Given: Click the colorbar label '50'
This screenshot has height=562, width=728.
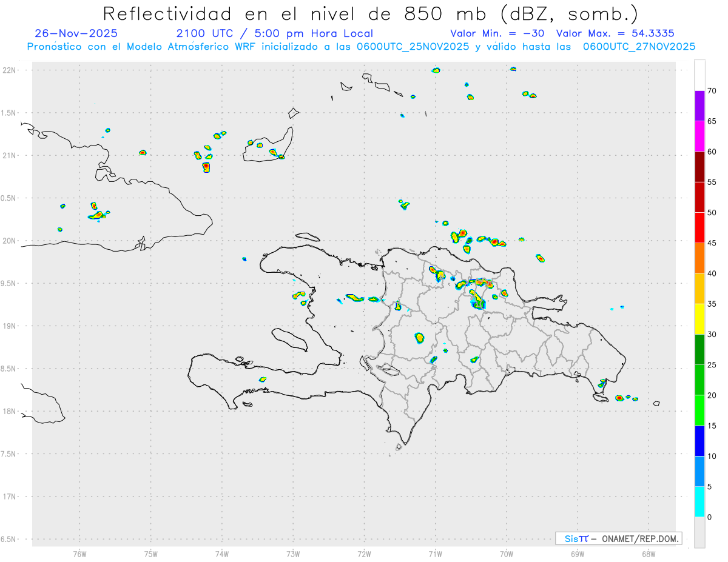Looking at the screenshot, I should click(x=712, y=213).
